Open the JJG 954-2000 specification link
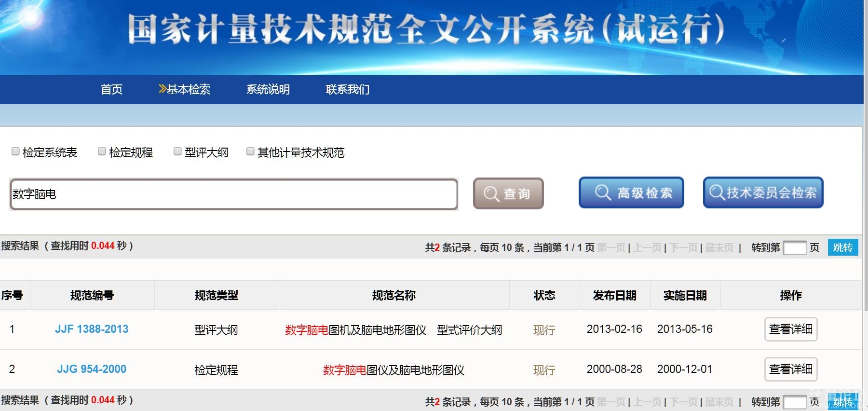Image resolution: width=868 pixels, height=411 pixels. click(x=92, y=370)
